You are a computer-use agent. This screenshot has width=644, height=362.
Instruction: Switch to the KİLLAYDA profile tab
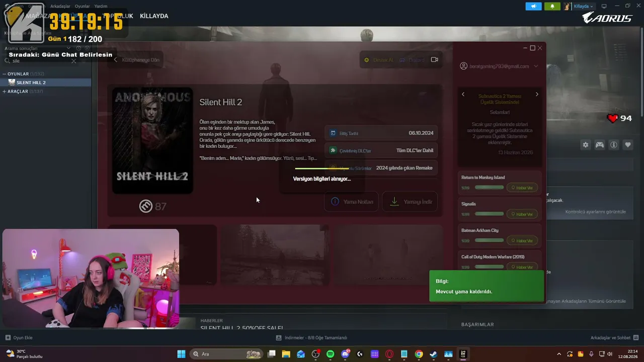pyautogui.click(x=154, y=16)
